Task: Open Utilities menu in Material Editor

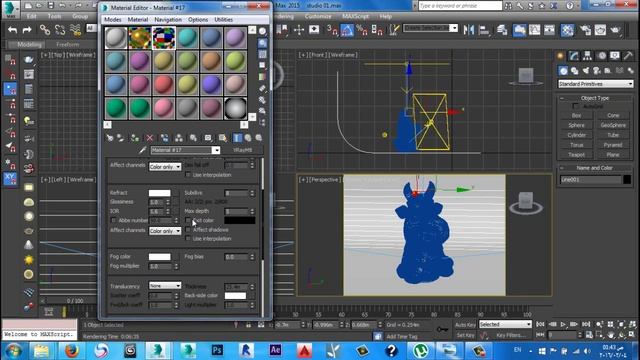Action: (224, 20)
